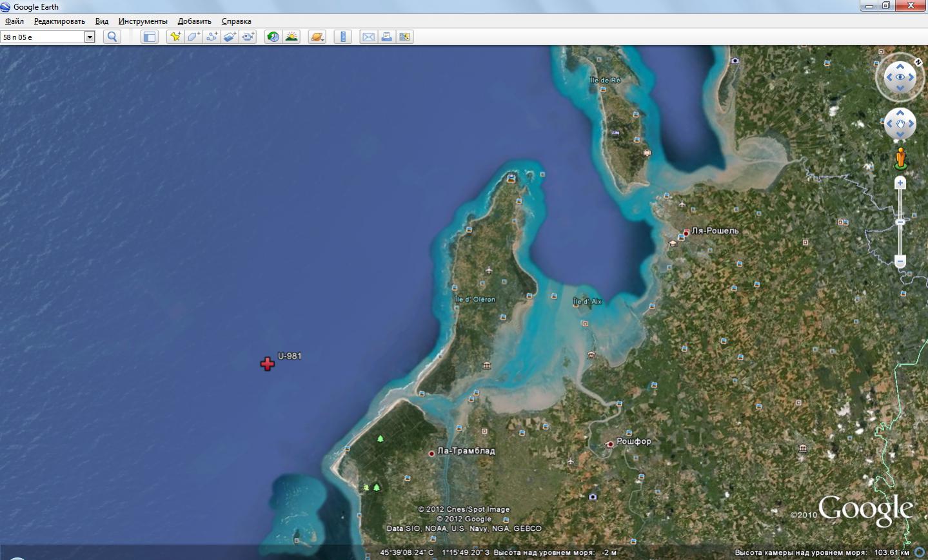Image resolution: width=928 pixels, height=560 pixels.
Task: Email the current view
Action: pyautogui.click(x=368, y=37)
